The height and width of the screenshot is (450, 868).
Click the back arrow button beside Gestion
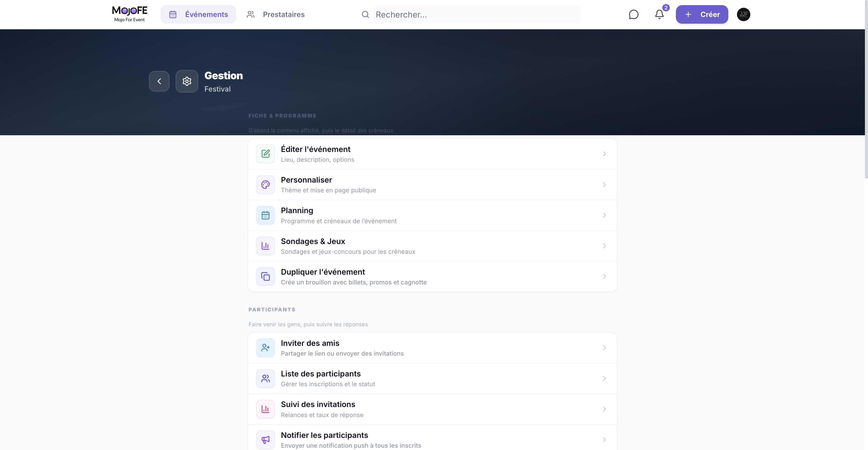(159, 81)
